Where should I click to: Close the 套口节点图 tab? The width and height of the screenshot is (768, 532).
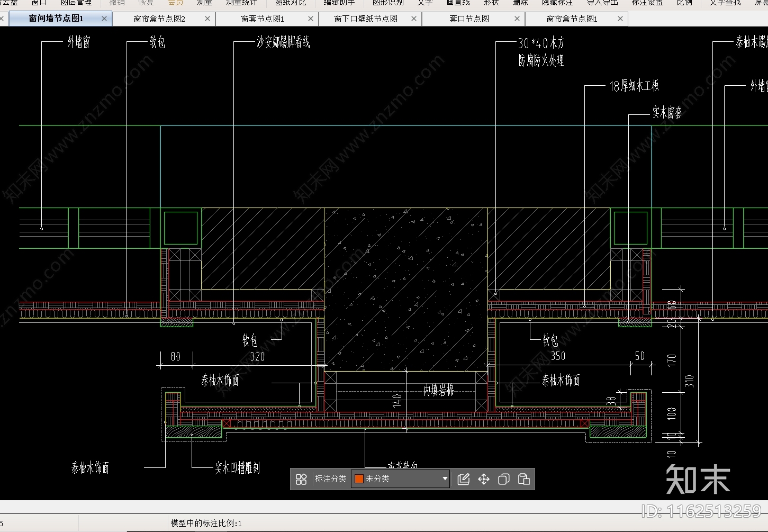pyautogui.click(x=517, y=19)
